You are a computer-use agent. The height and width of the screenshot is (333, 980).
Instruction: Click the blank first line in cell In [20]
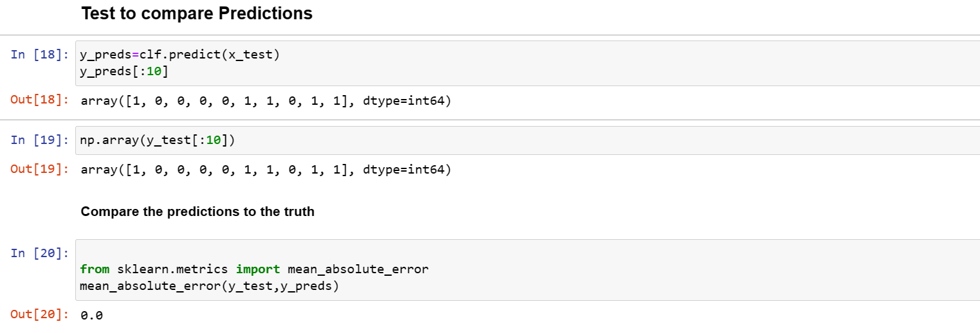point(528,253)
